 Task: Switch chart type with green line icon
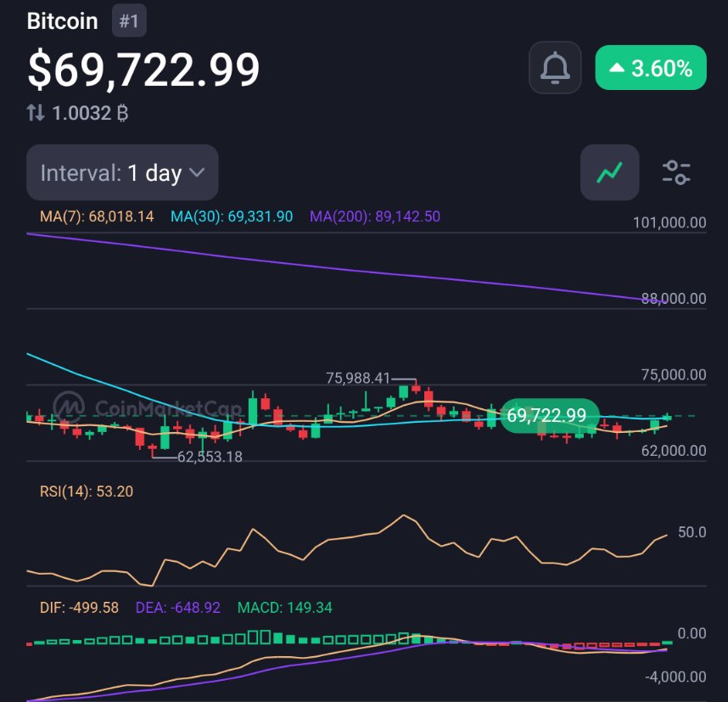tap(609, 172)
